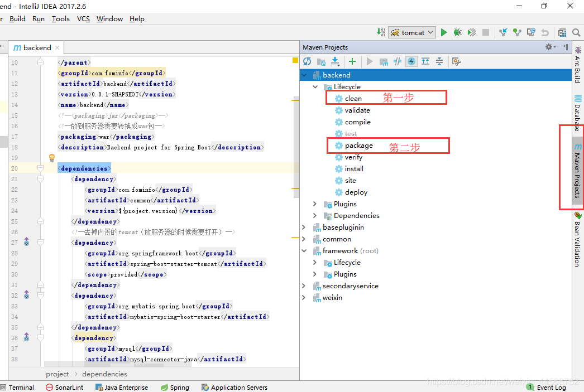
Task: Add a Maven project with plus
Action: tap(352, 61)
